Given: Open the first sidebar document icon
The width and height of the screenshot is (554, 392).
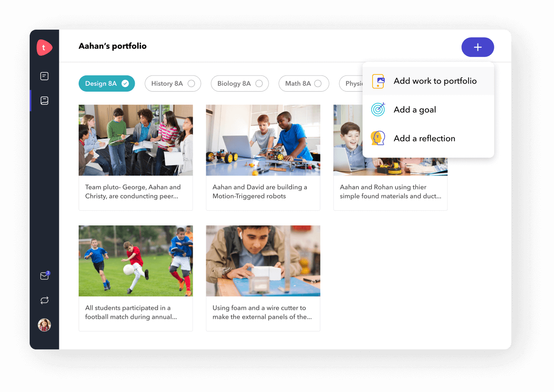Looking at the screenshot, I should (44, 76).
